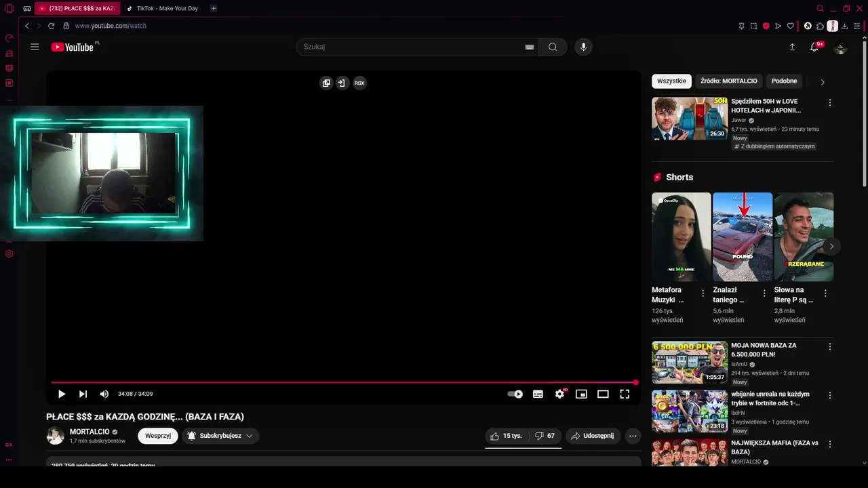
Task: Click the Wesprzyj button
Action: (158, 436)
